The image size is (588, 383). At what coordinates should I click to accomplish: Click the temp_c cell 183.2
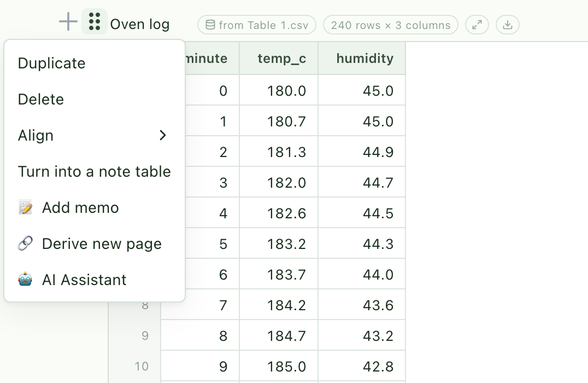click(x=279, y=243)
